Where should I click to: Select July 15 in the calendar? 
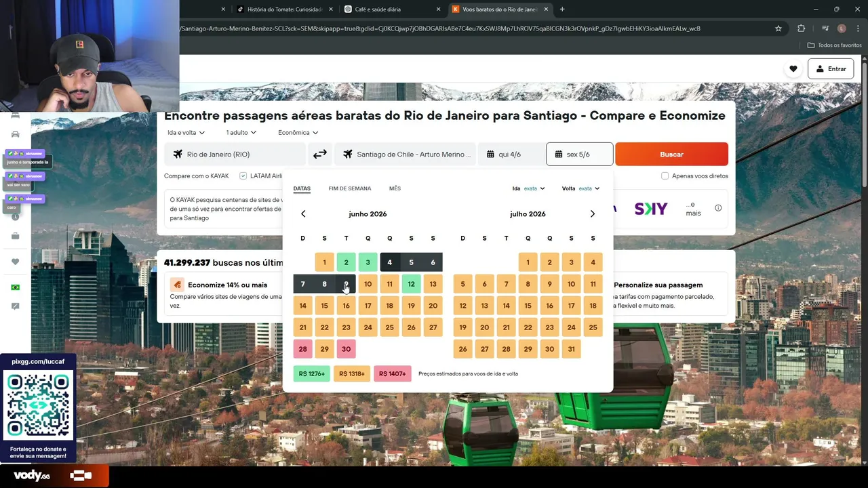click(x=528, y=306)
